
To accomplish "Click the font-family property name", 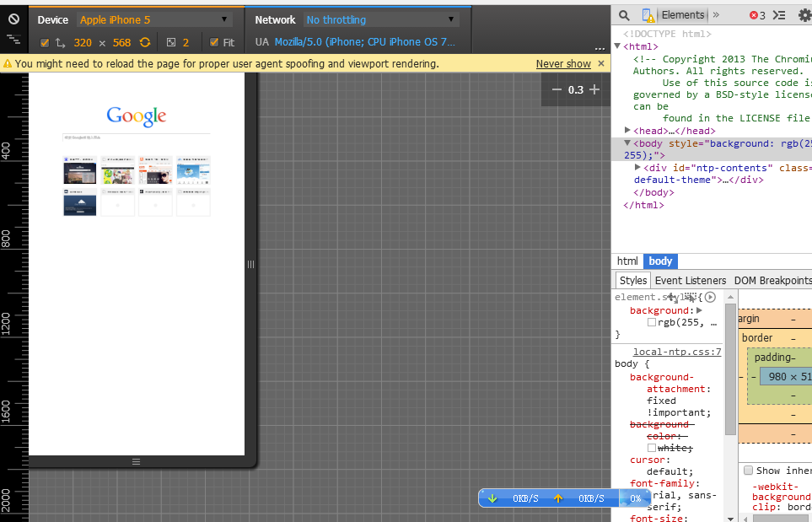I will point(663,483).
